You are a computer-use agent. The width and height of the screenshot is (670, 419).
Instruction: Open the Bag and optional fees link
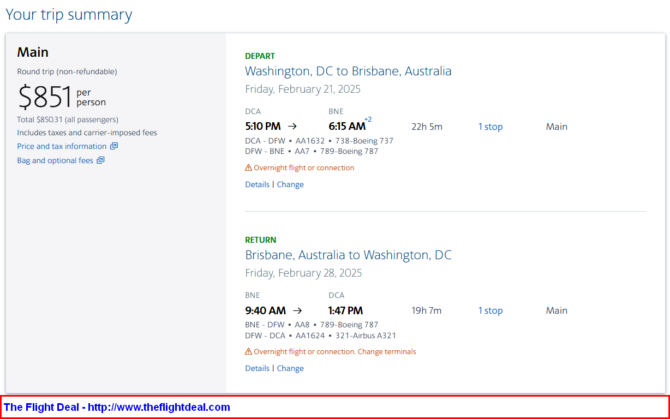click(x=55, y=160)
